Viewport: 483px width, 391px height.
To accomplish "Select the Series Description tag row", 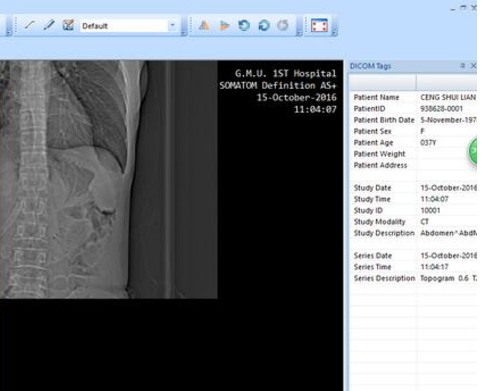I will pos(414,278).
